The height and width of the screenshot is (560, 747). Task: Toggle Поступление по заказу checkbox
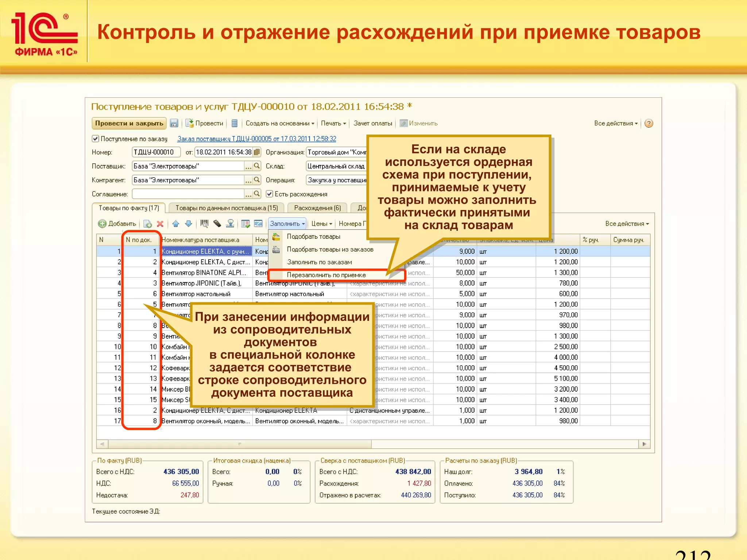tap(96, 139)
